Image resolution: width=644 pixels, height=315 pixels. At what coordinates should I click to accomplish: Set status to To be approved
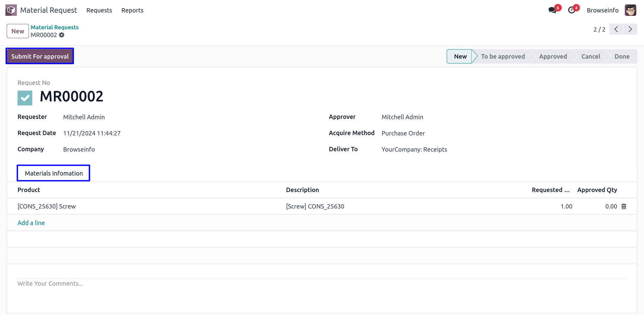coord(503,57)
